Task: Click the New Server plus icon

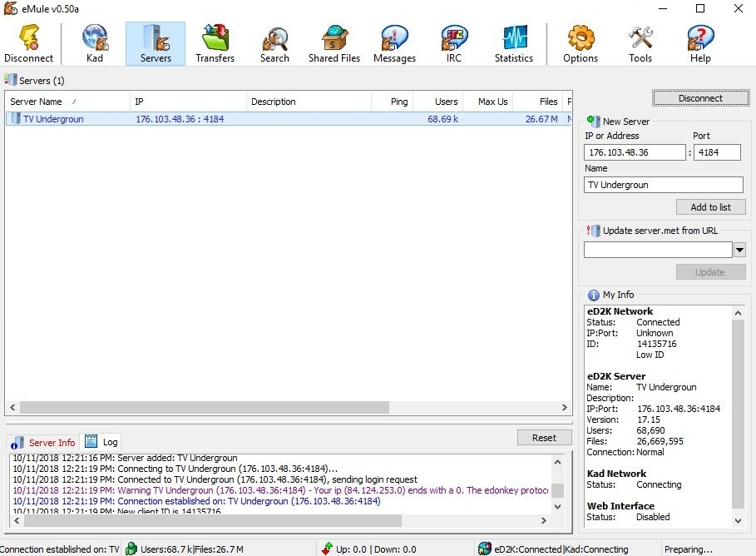Action: [x=593, y=122]
